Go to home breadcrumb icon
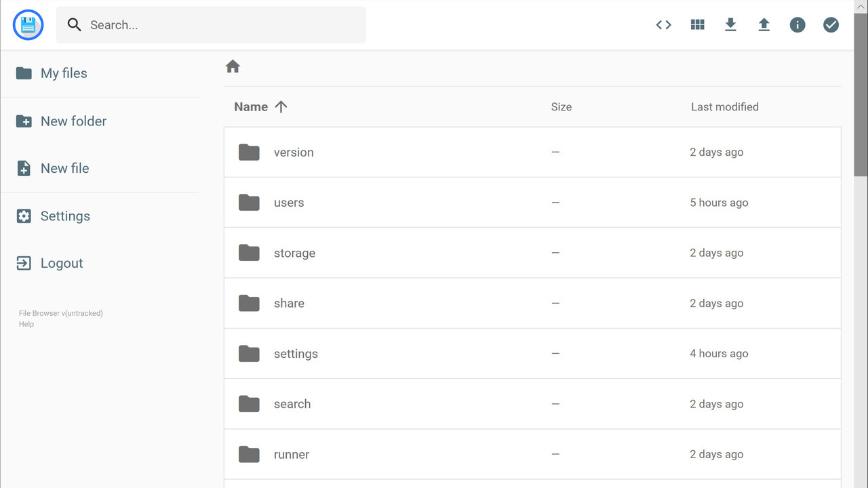Screen dimensions: 868x488 click(233, 66)
